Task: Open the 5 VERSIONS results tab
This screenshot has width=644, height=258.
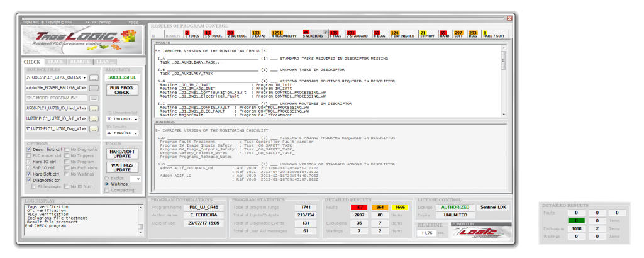Action: tap(314, 35)
